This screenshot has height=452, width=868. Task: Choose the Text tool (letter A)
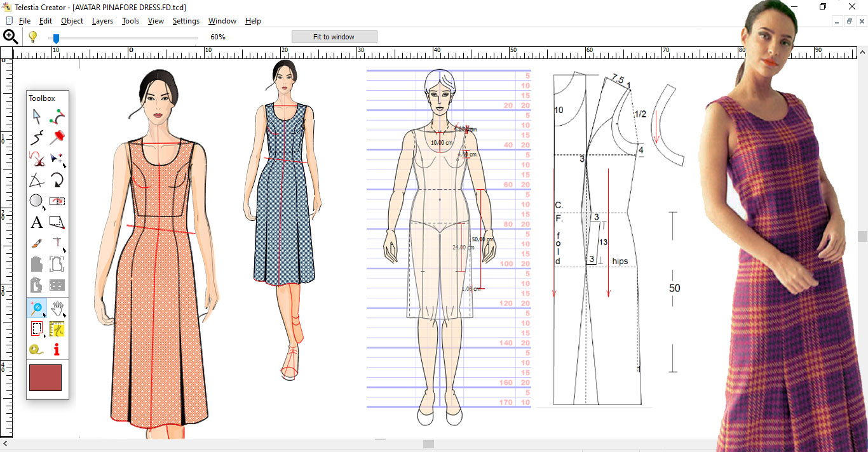37,222
